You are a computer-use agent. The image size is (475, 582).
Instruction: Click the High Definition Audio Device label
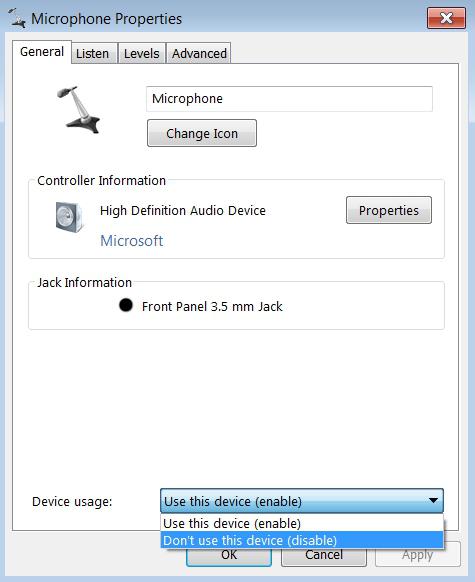183,210
